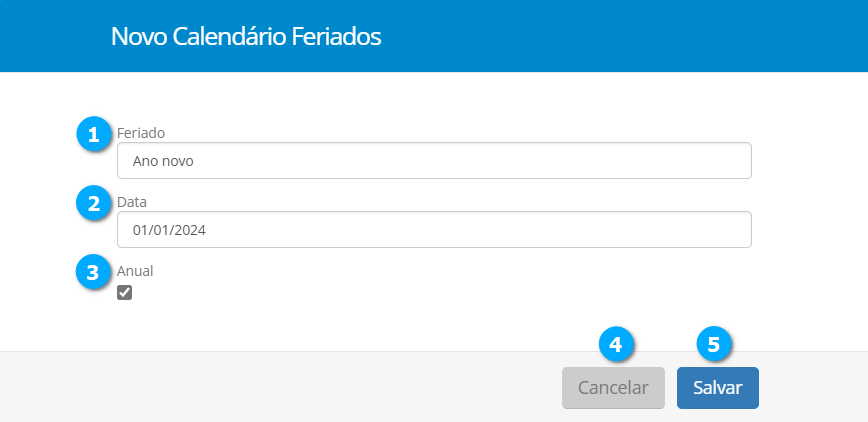Focus the Data date input field
Screen dimensions: 868x422
point(433,229)
